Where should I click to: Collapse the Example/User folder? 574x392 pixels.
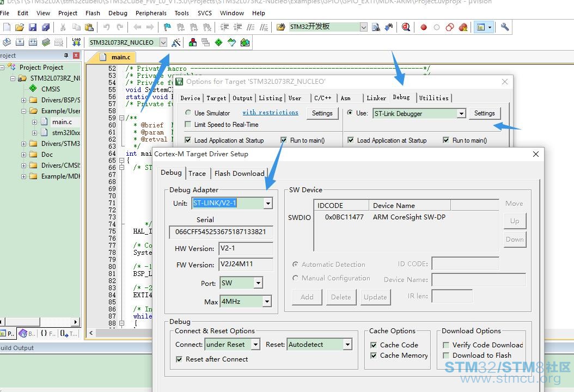click(x=23, y=111)
